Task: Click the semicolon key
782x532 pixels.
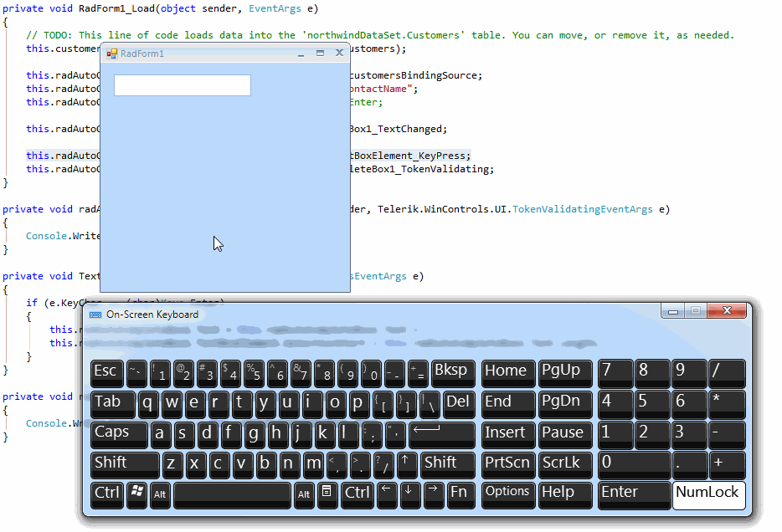Action: pos(372,434)
